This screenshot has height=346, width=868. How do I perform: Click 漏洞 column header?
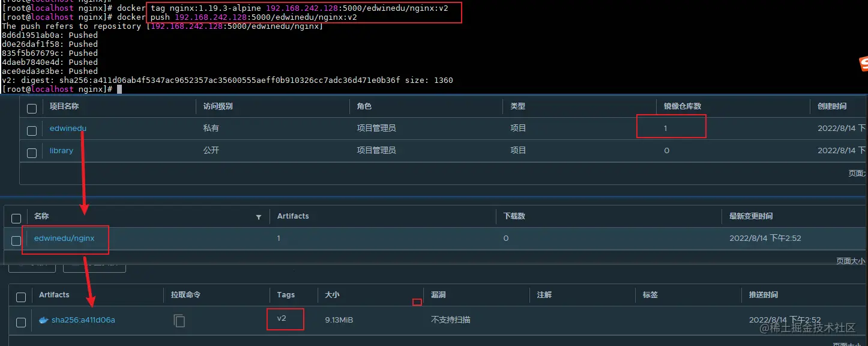(x=438, y=295)
